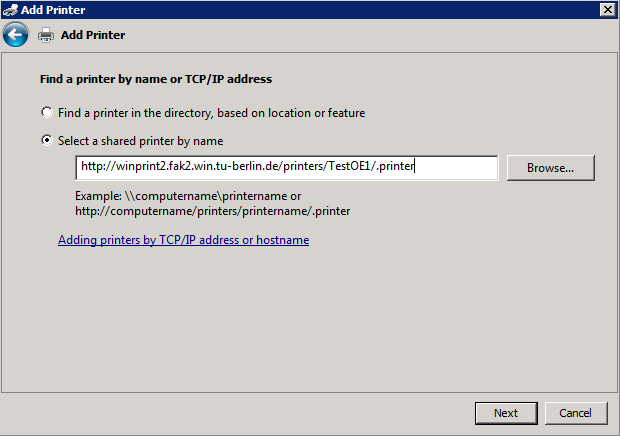The height and width of the screenshot is (436, 620).
Task: Click inside the shared printer URL text field
Action: pyautogui.click(x=286, y=167)
